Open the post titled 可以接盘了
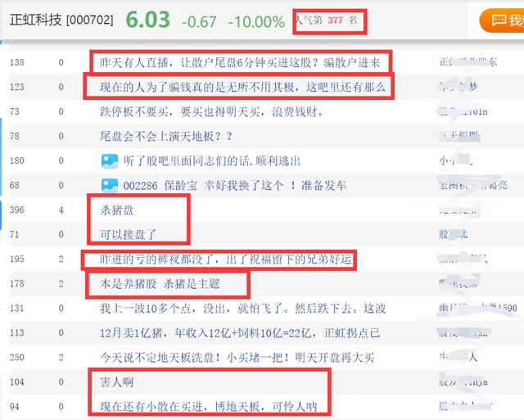Viewport: 524px width, 420px height. (x=128, y=234)
